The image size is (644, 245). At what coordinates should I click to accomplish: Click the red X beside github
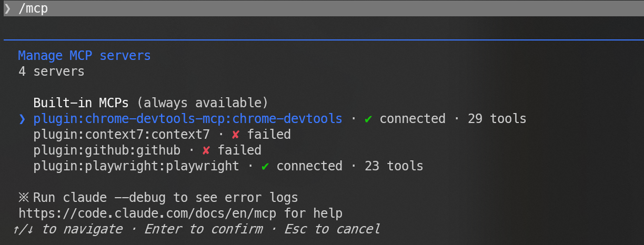[x=206, y=150]
